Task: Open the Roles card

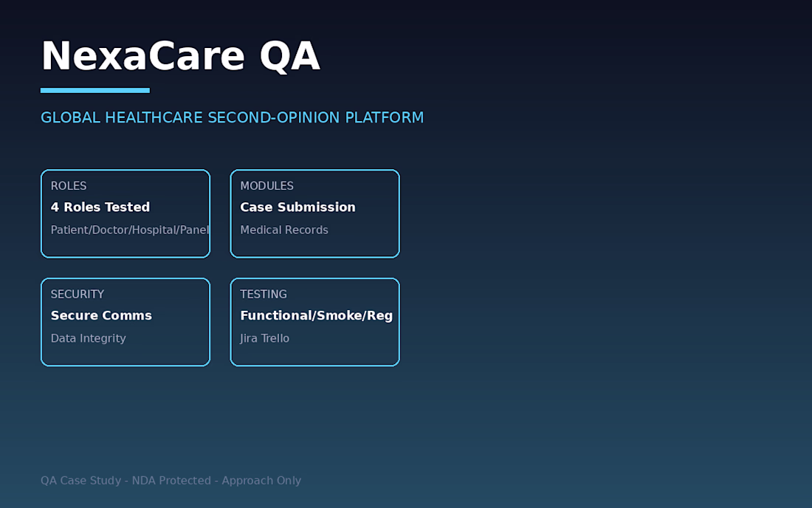Action: coord(125,213)
